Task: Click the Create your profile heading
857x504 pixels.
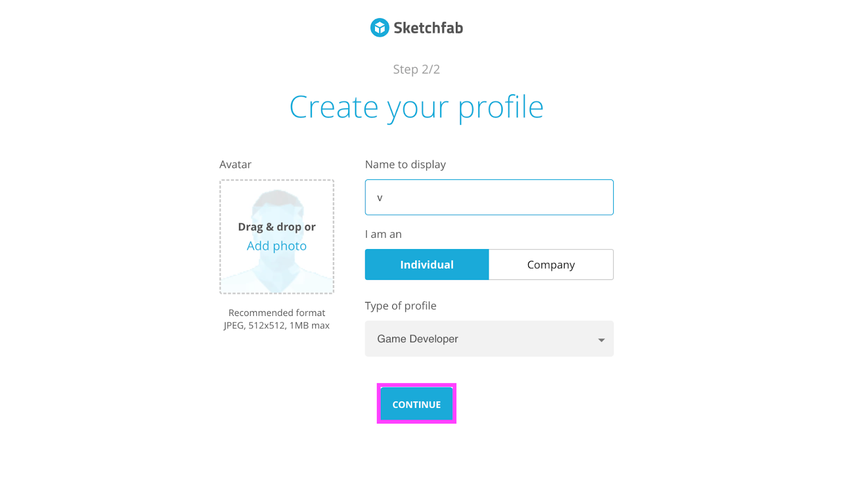Action: click(x=416, y=107)
